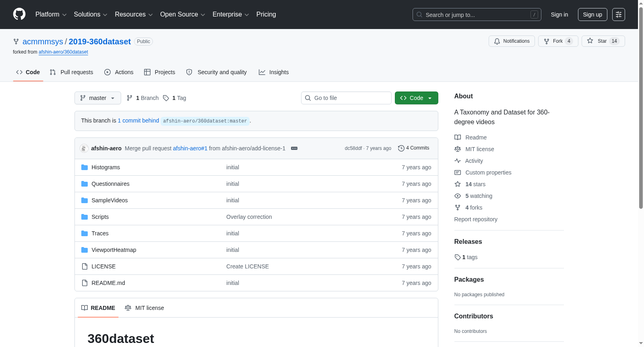The height and width of the screenshot is (347, 644).
Task: Switch to the Pull requests tab
Action: (71, 72)
